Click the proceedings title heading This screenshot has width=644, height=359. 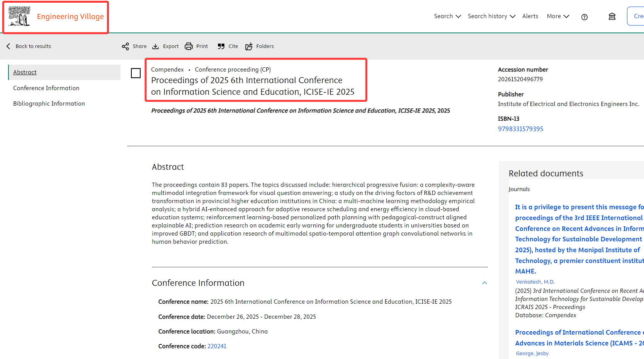pos(253,86)
